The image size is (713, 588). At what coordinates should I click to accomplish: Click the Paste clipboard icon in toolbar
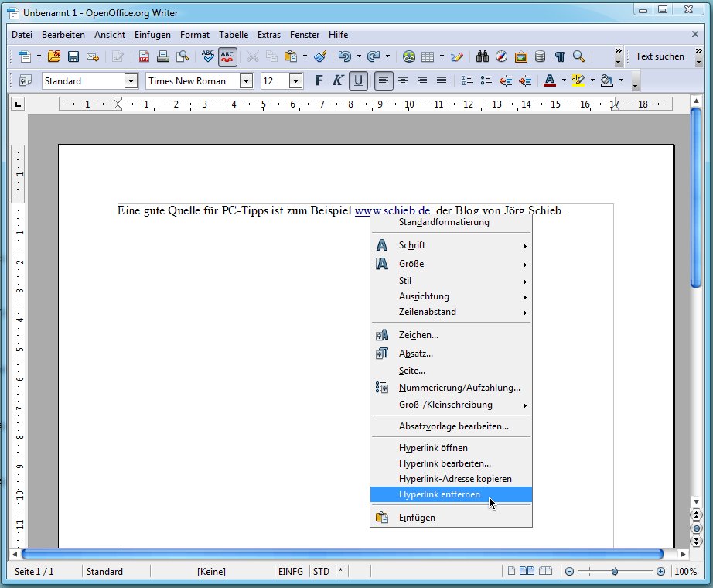[x=291, y=56]
